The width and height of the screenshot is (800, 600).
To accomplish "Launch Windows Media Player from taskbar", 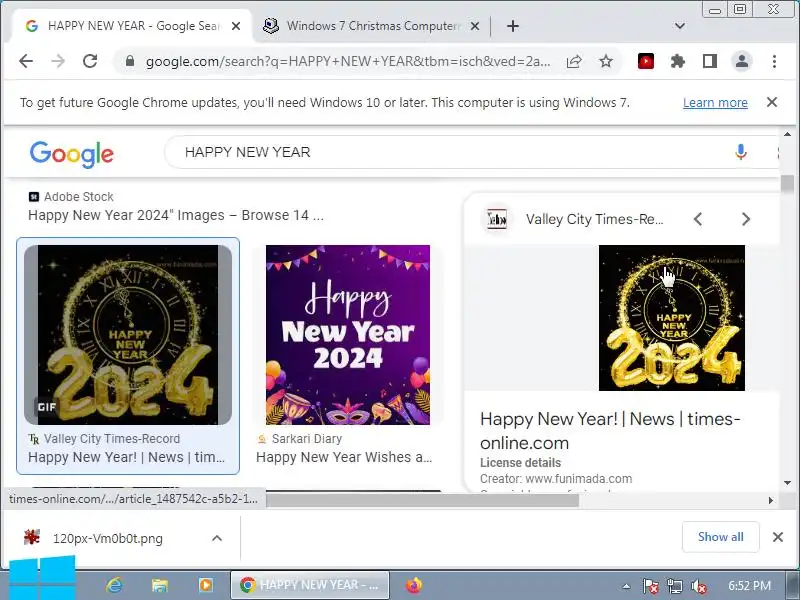I will pyautogui.click(x=206, y=585).
